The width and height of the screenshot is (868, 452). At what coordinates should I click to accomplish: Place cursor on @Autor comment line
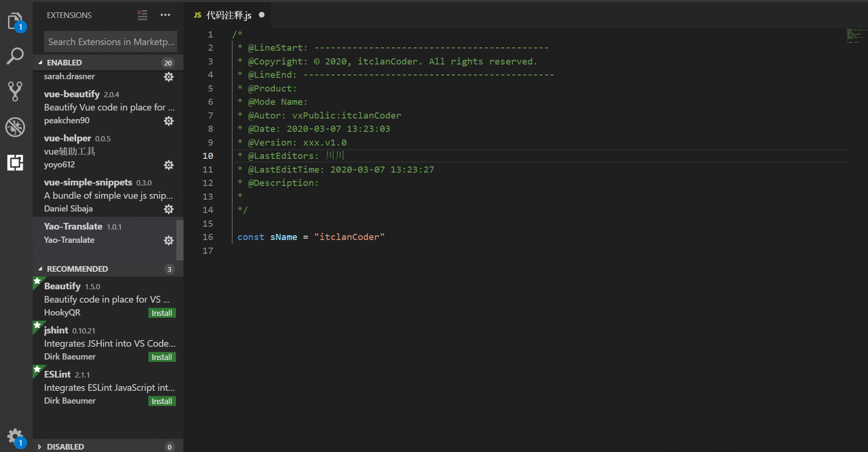point(319,116)
